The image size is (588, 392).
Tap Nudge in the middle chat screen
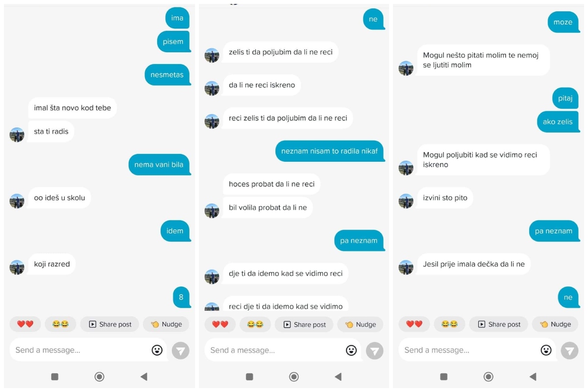[x=360, y=324]
